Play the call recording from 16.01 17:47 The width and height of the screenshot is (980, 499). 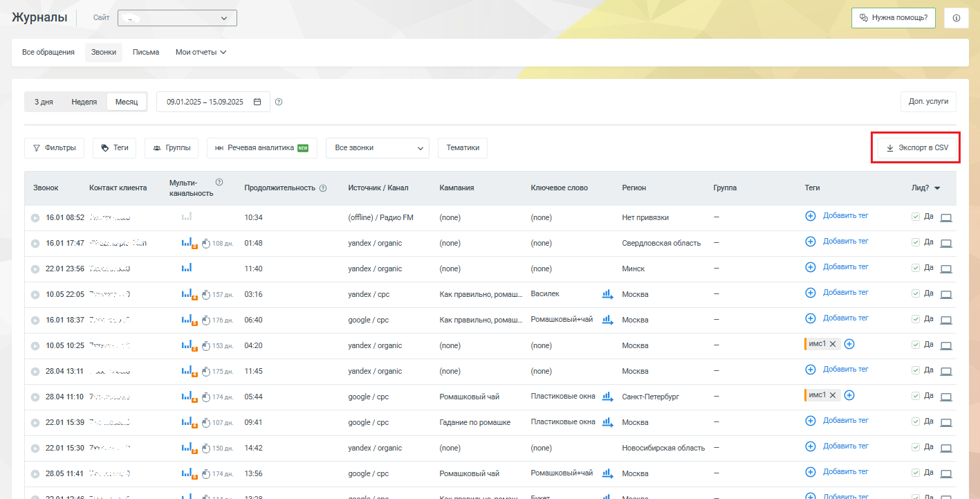click(35, 244)
